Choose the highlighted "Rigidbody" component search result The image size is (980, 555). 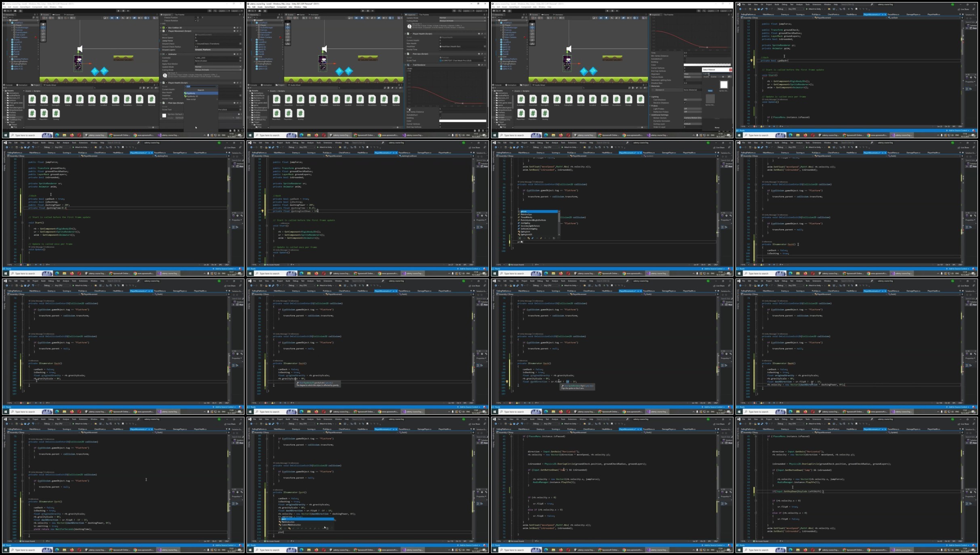point(201,93)
